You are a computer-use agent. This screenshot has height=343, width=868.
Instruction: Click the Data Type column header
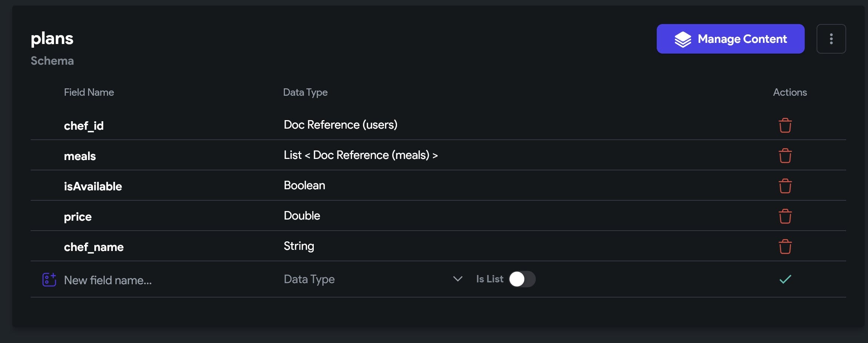305,92
